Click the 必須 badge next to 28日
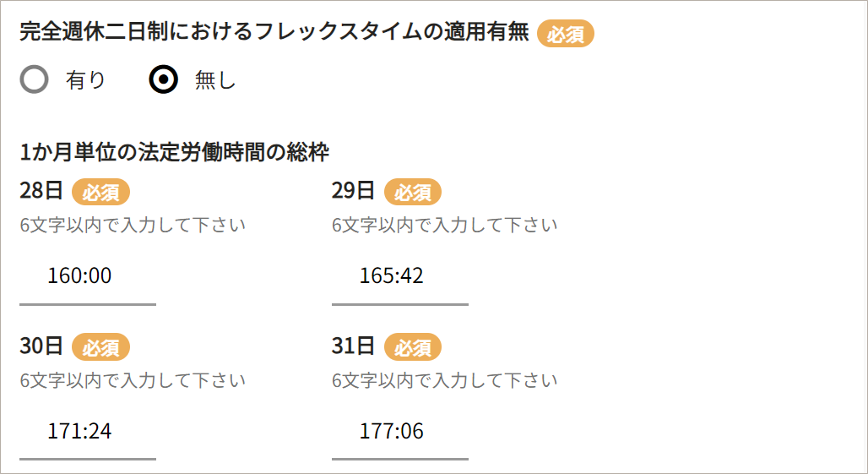The image size is (868, 474). (100, 192)
